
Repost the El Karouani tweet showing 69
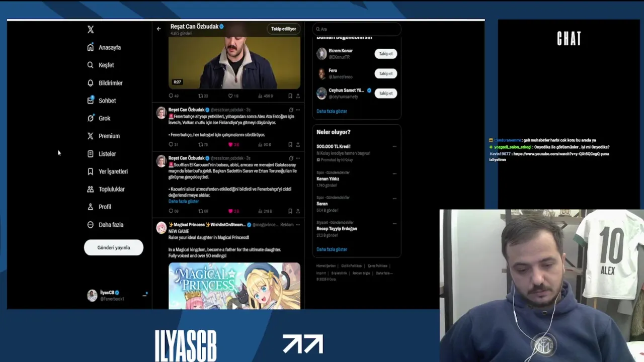tap(200, 211)
